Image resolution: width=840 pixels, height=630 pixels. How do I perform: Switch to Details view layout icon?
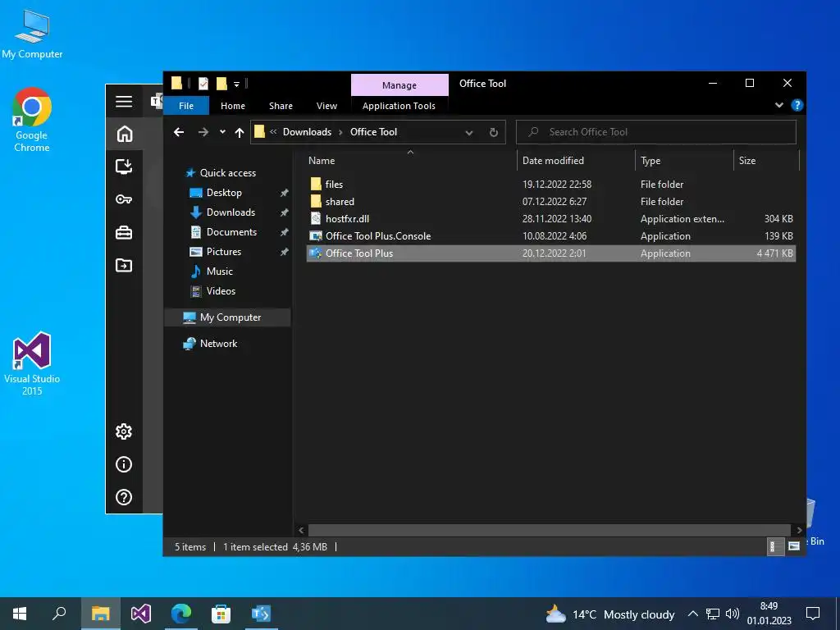[774, 546]
